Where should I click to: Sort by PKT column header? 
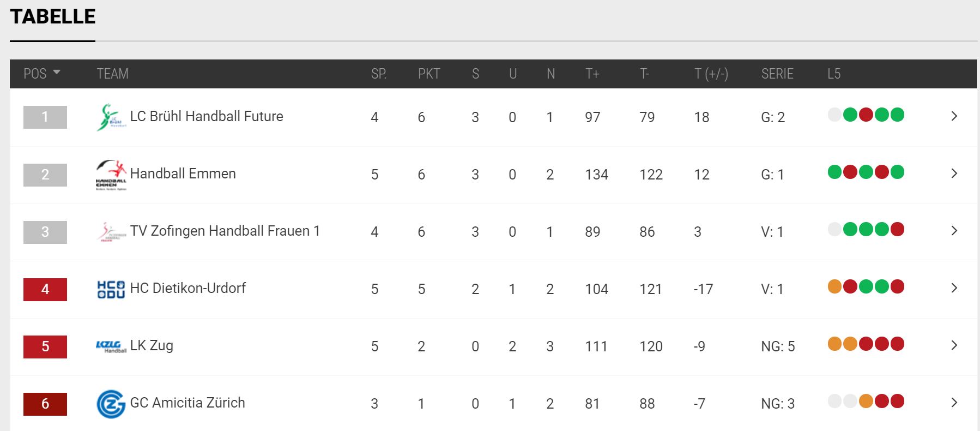tap(429, 74)
